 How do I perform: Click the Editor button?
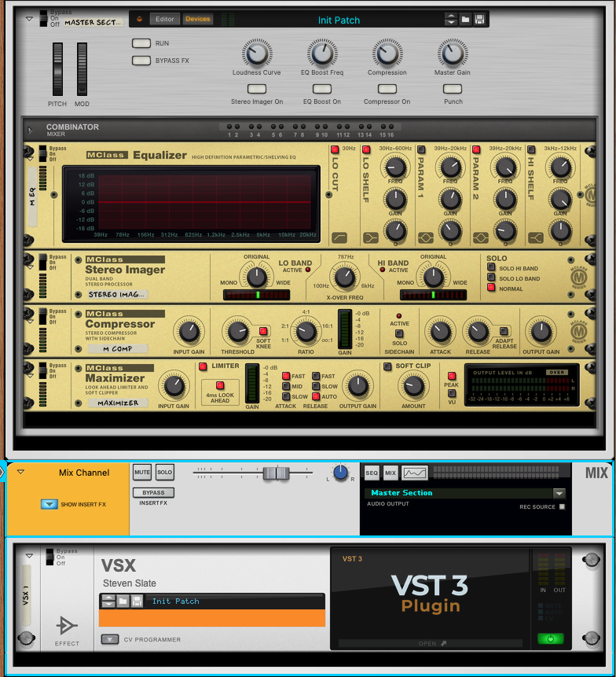[164, 19]
